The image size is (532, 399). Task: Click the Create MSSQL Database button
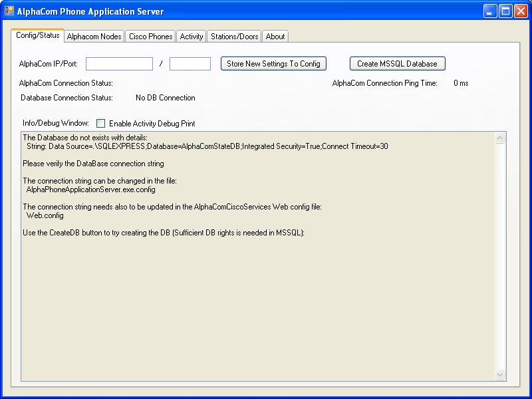pyautogui.click(x=397, y=64)
